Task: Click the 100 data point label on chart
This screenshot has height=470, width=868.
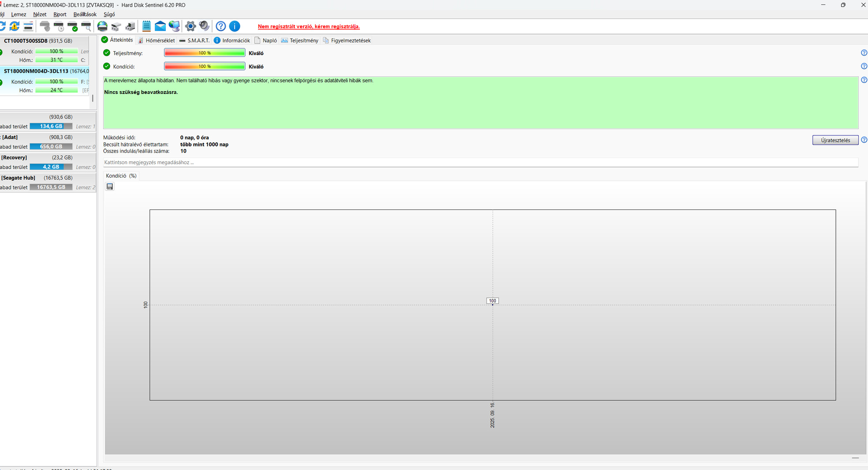Action: (492, 301)
